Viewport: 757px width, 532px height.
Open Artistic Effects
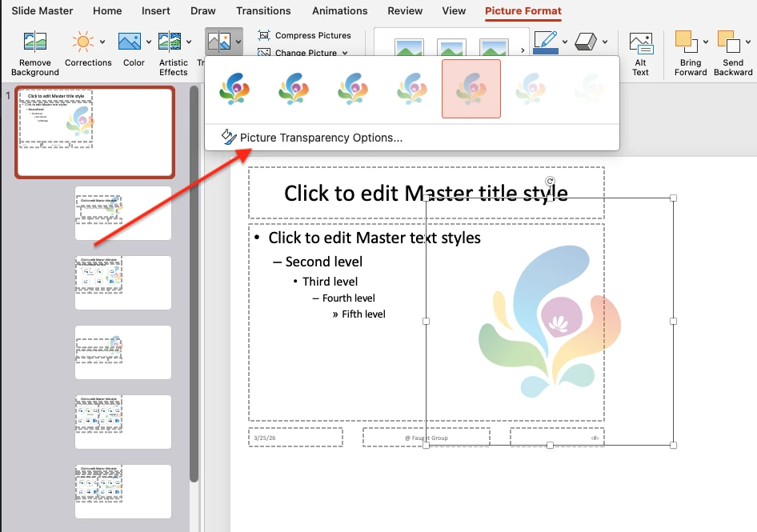click(x=170, y=42)
